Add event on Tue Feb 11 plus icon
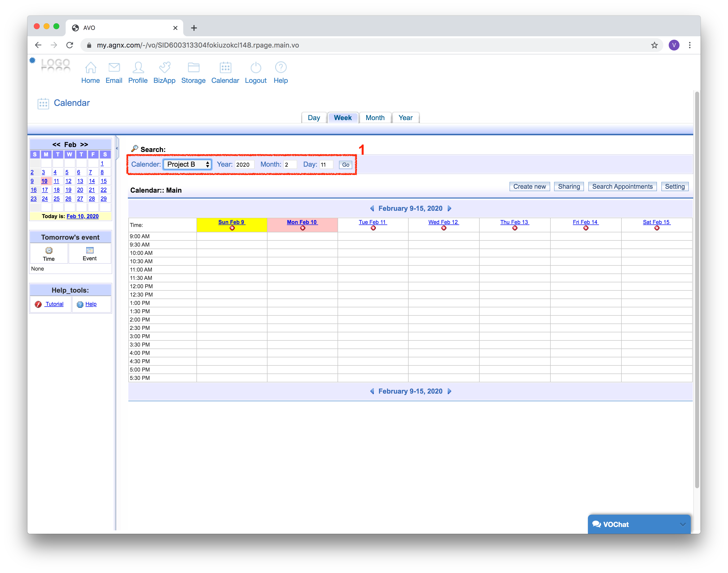Viewport: 728px width, 573px height. 373,228
